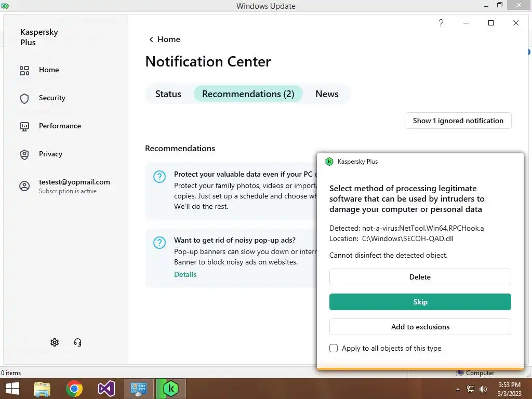
Task: Switch to the News tab
Action: 327,94
